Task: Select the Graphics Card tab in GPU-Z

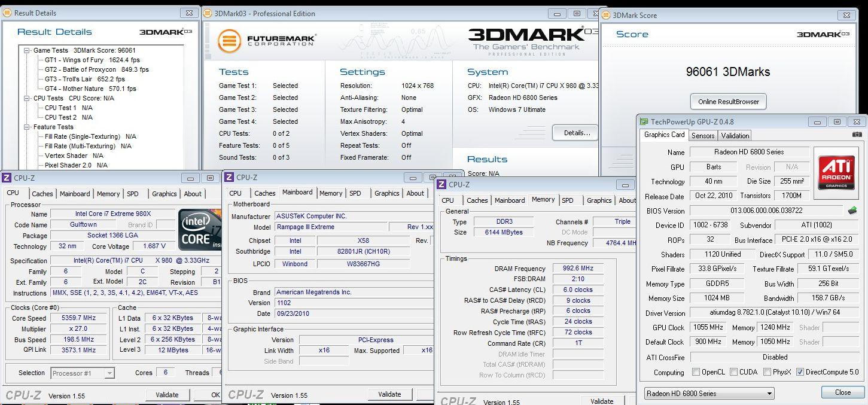Action: (x=664, y=135)
